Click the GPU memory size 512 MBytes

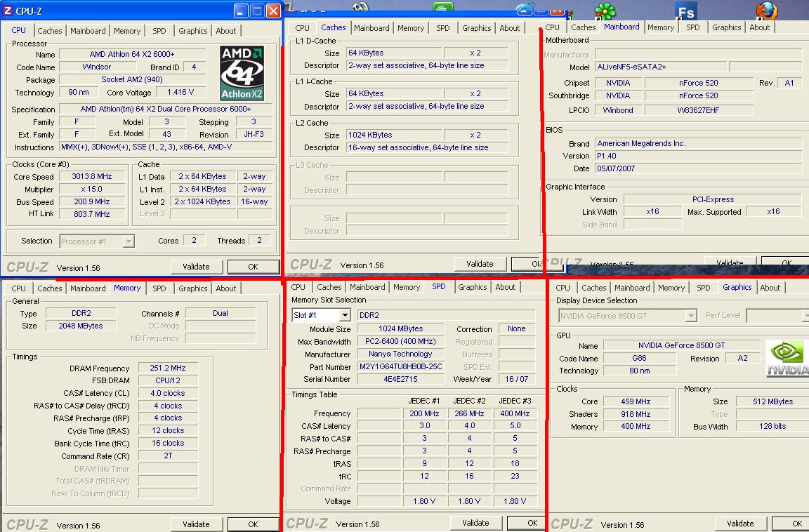pyautogui.click(x=772, y=401)
